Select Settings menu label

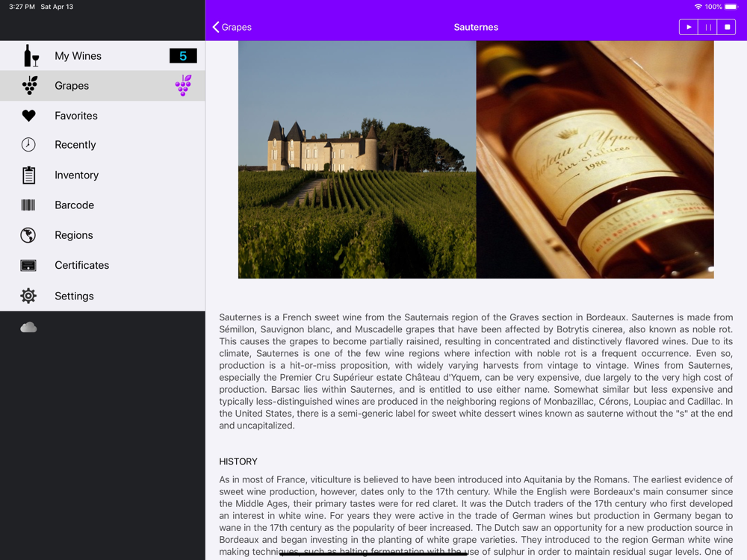(x=74, y=296)
